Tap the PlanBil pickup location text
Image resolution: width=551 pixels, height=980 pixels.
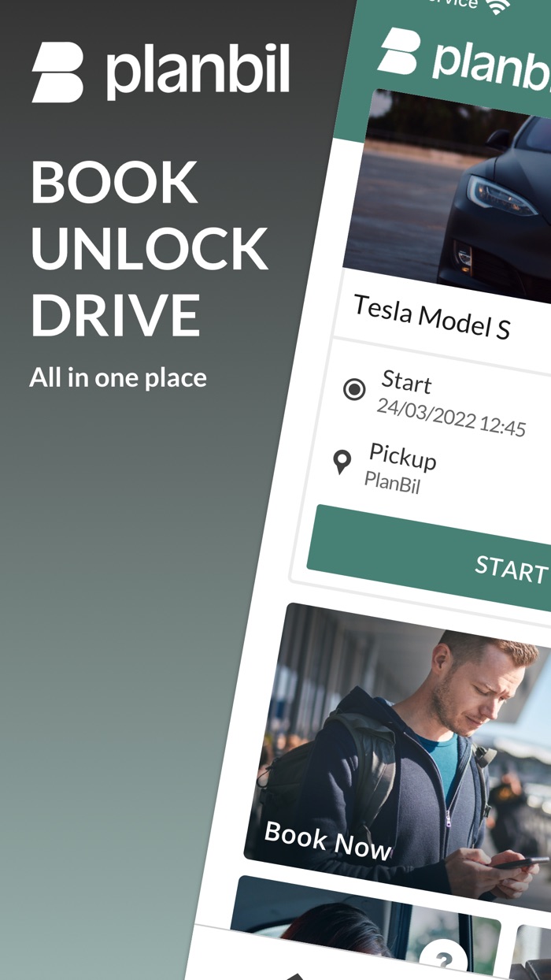coord(392,482)
